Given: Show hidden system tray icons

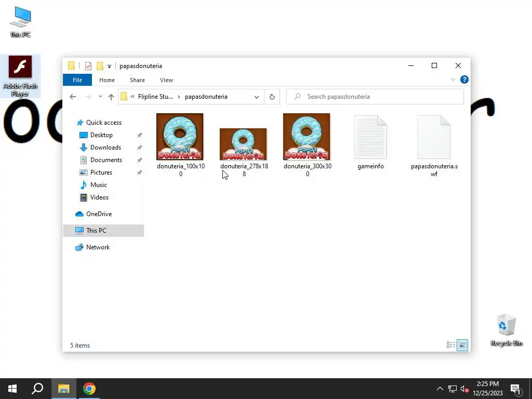Looking at the screenshot, I should click(x=440, y=389).
